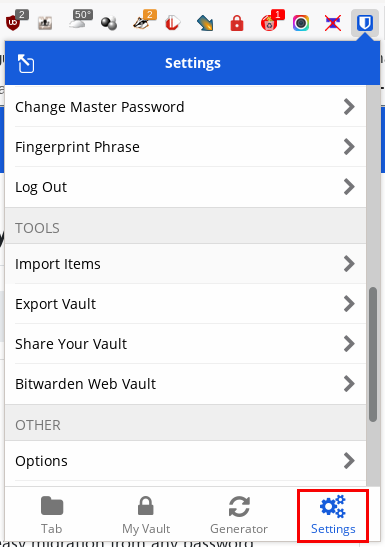Screen dimensions: 385x547
Task: Click the pop-out window icon in Settings header
Action: (26, 63)
